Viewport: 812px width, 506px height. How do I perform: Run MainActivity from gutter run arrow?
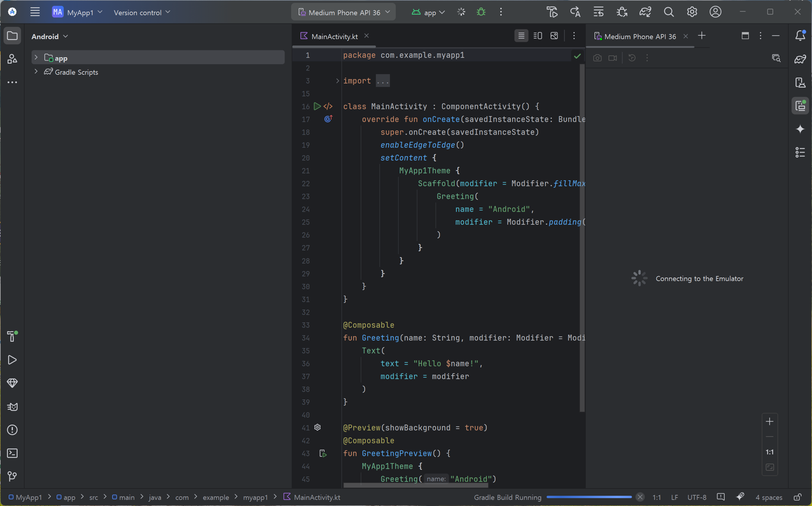(x=317, y=106)
